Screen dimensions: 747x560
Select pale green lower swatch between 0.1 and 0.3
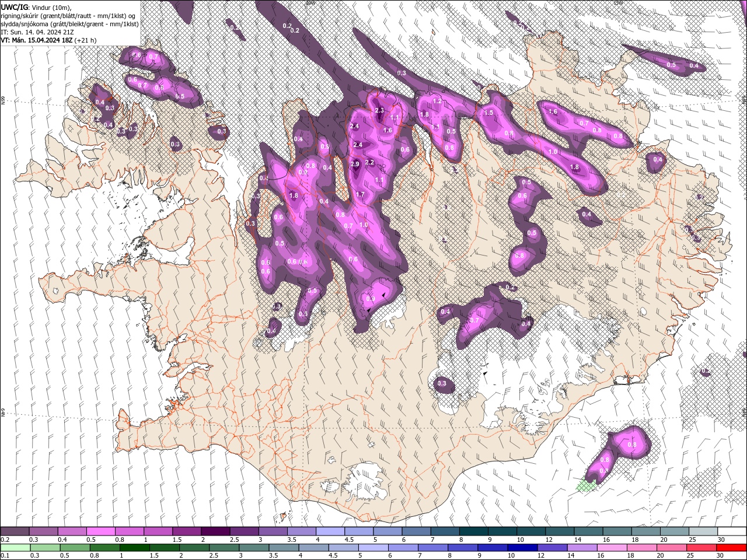[15, 548]
